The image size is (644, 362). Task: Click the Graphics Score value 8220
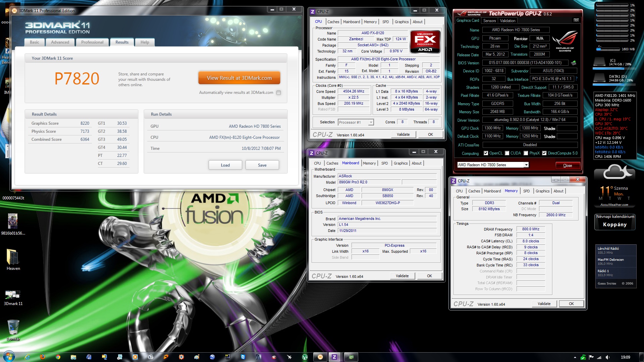(85, 124)
